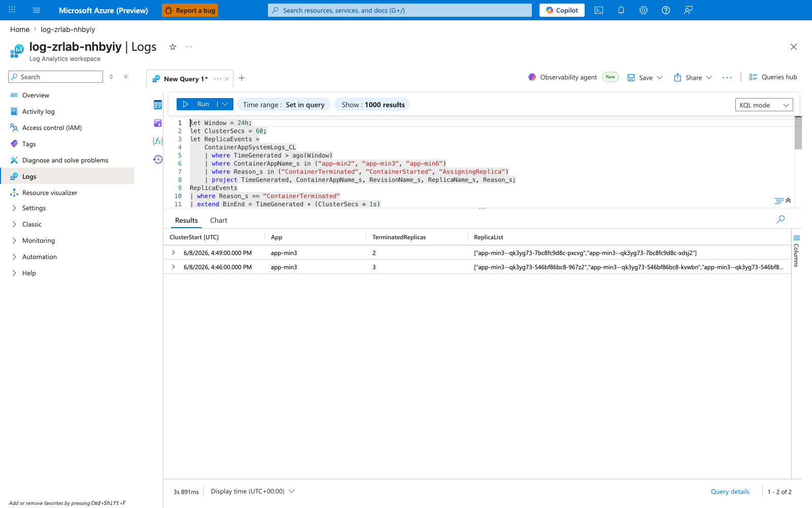
Task: Click the Report a bug button
Action: click(190, 10)
